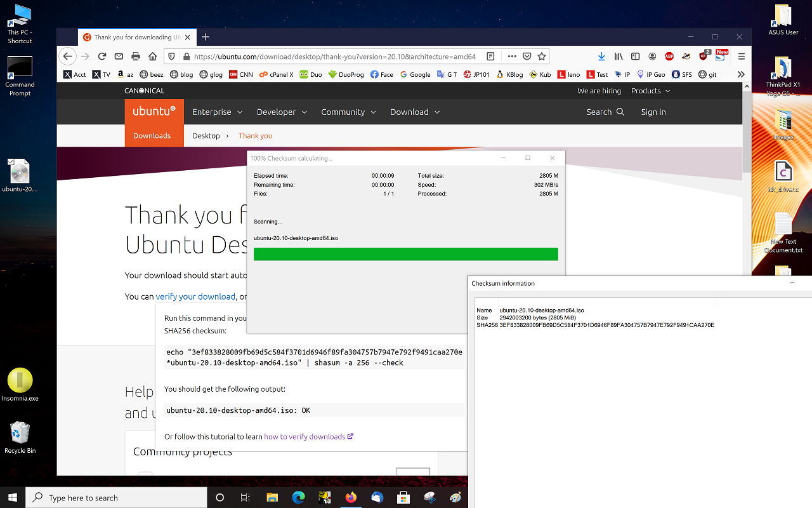Open the Google bookmark
The height and width of the screenshot is (508, 812).
coord(416,74)
